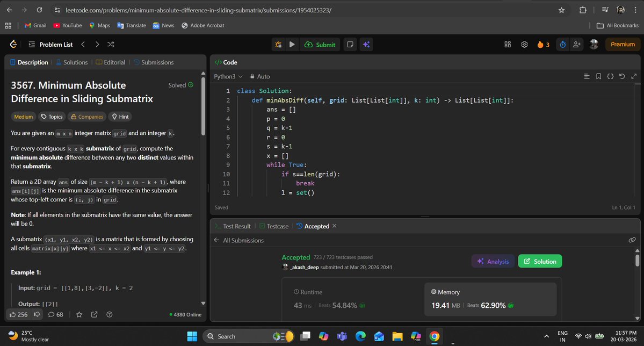Image resolution: width=644 pixels, height=346 pixels.
Task: Show the Companies tag
Action: (86, 117)
